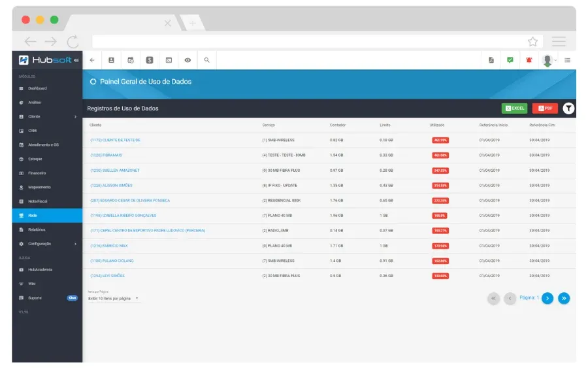Expand the Cliente sidebar chevron
The height and width of the screenshot is (368, 588).
pos(75,116)
